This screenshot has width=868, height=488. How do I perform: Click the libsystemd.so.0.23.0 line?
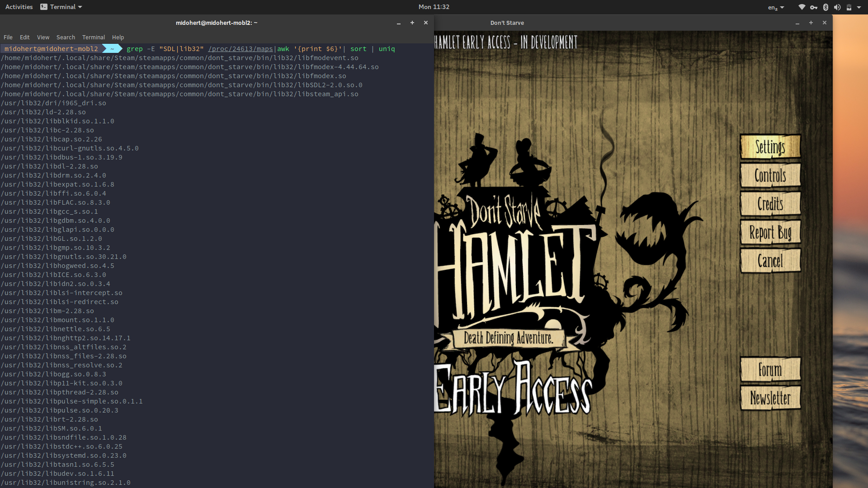[x=64, y=455]
